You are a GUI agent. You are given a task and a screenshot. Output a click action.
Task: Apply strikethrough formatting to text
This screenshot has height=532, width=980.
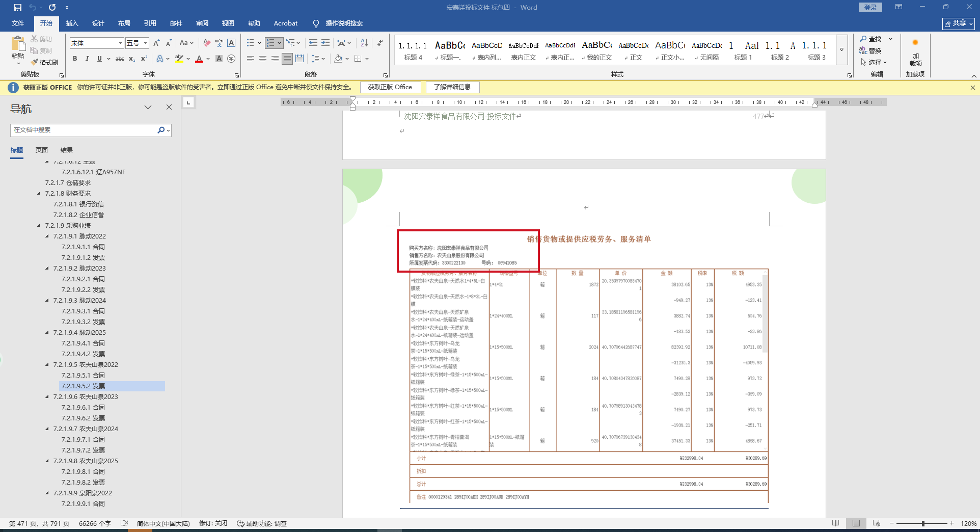point(120,59)
